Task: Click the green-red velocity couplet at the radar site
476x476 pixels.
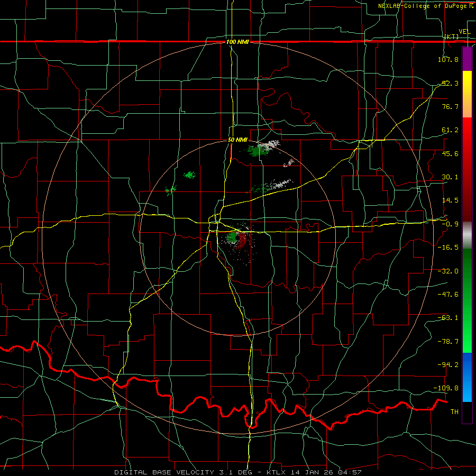Action: (237, 240)
